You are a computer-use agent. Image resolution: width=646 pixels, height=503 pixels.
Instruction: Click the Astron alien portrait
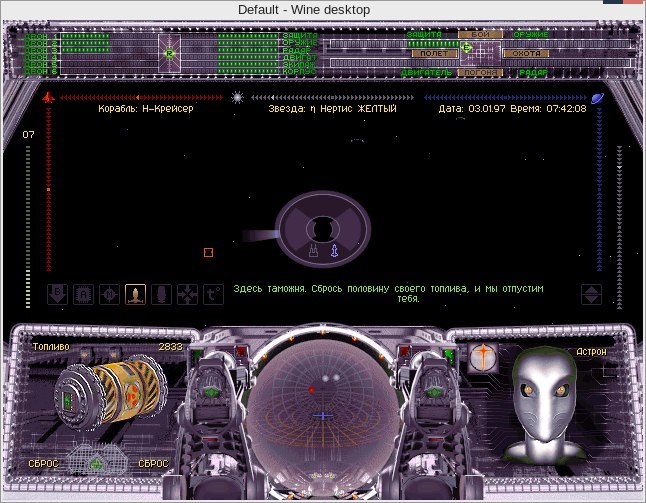[545, 404]
